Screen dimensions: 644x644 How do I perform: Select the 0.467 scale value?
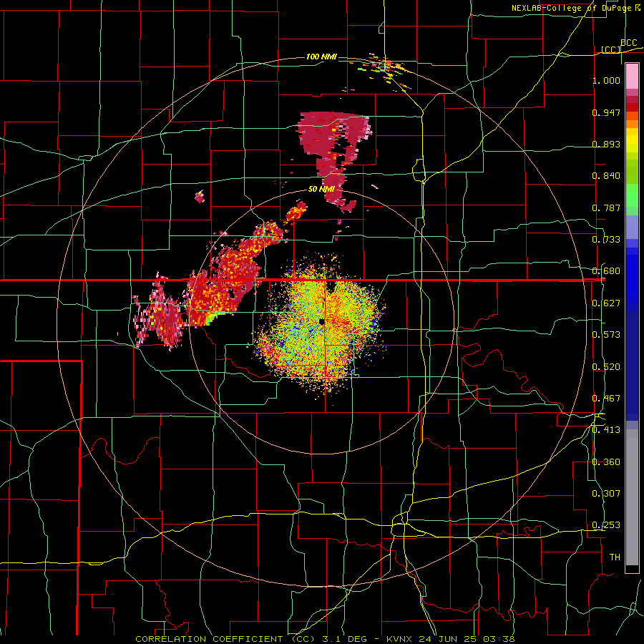click(x=606, y=399)
